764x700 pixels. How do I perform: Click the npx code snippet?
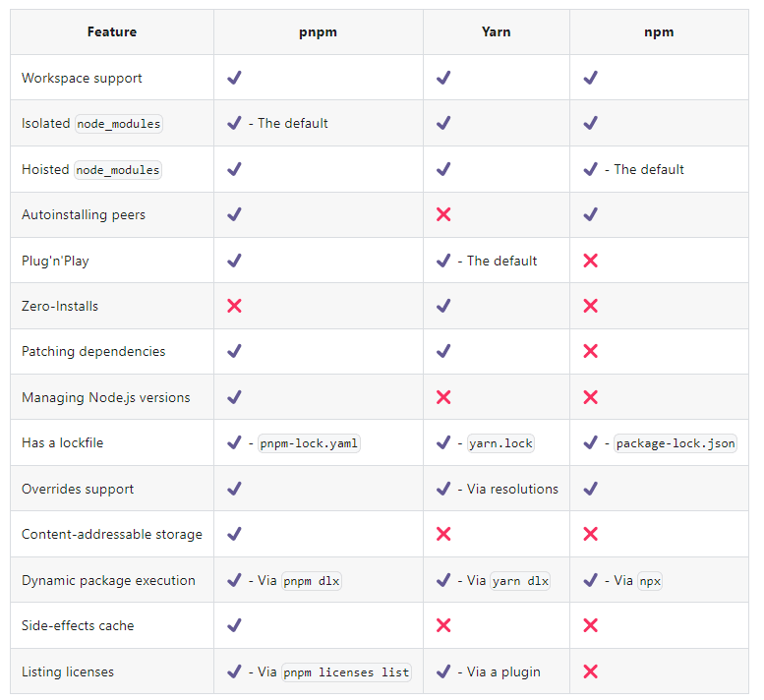650,581
